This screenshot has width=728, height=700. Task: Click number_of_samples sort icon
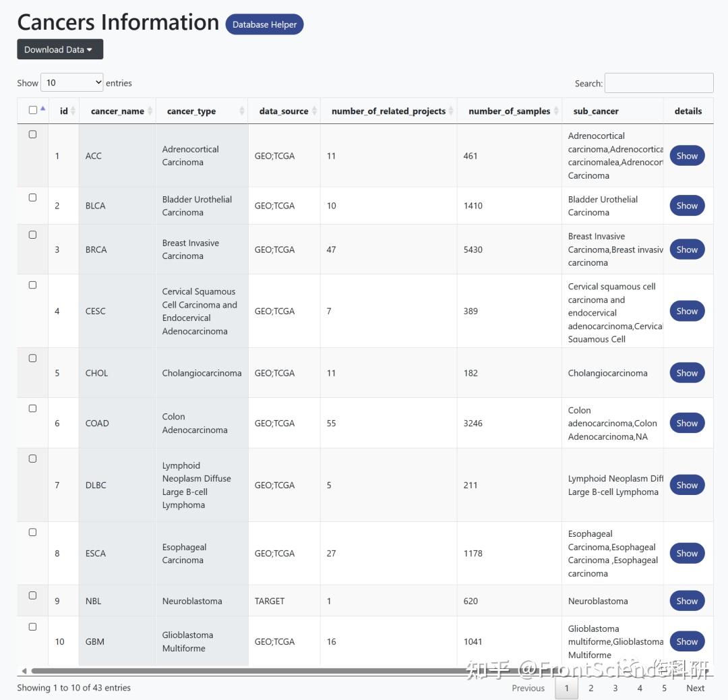[555, 111]
